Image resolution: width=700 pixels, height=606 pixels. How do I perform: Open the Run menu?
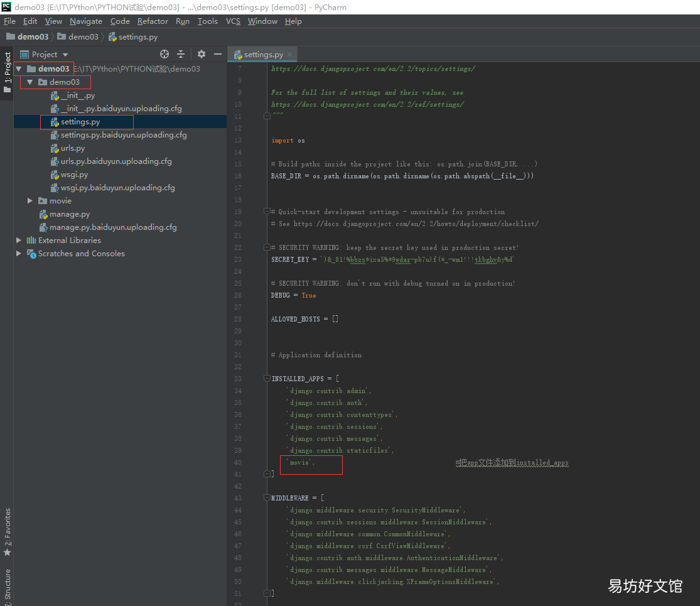point(182,21)
